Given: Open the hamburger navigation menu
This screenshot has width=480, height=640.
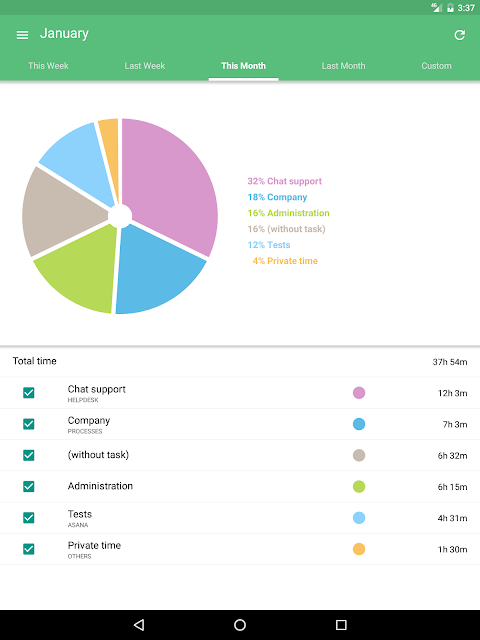Looking at the screenshot, I should pyautogui.click(x=22, y=35).
